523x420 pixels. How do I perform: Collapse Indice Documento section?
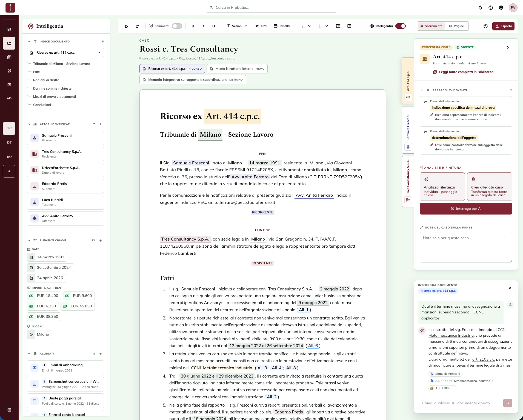[29, 41]
